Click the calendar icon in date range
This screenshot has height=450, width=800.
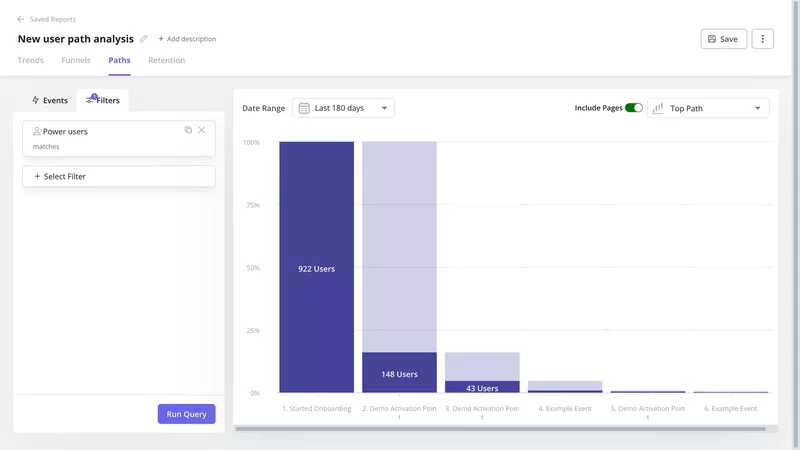point(304,108)
